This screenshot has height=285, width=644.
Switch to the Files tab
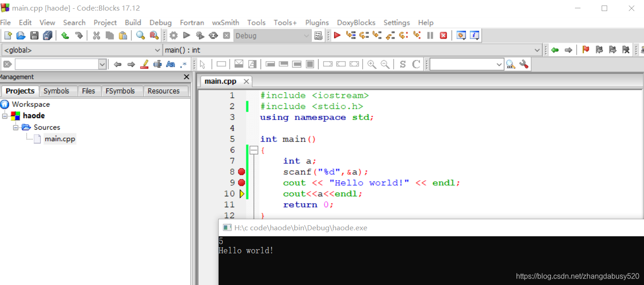tap(88, 91)
